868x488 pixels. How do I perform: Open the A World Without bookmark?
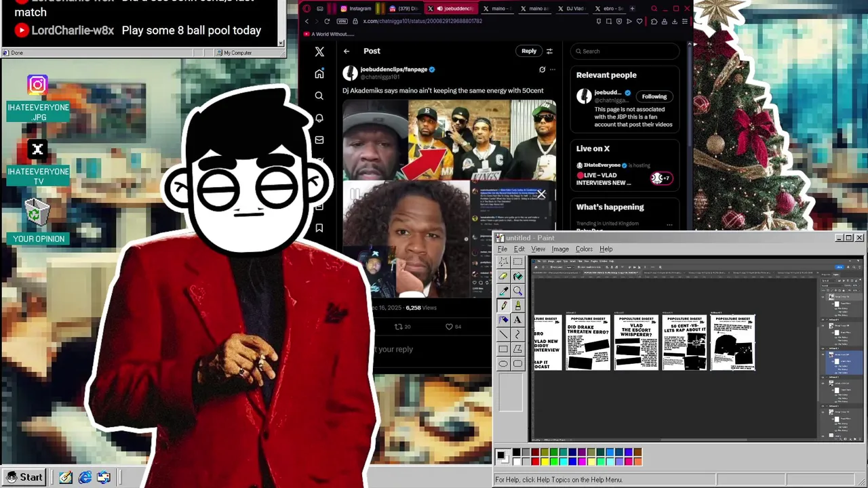tap(329, 34)
